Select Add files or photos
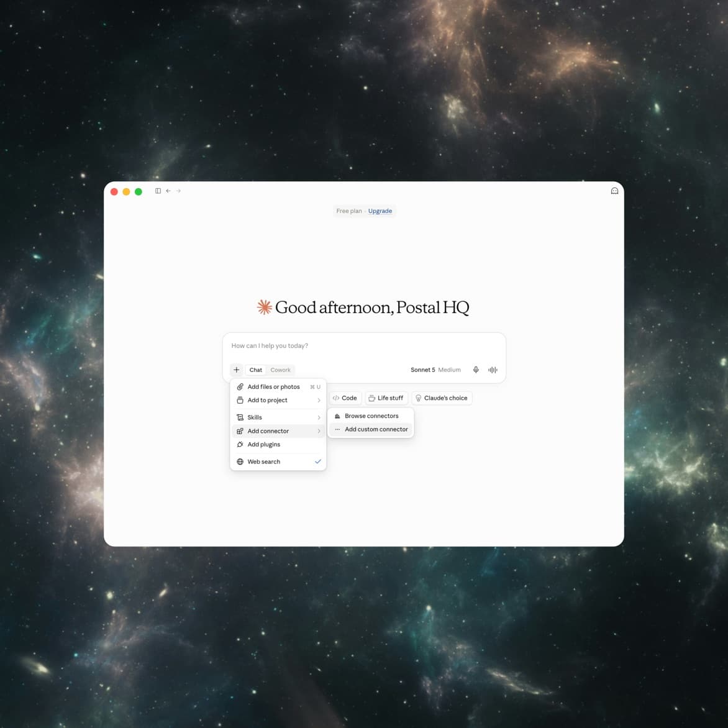 tap(278, 387)
